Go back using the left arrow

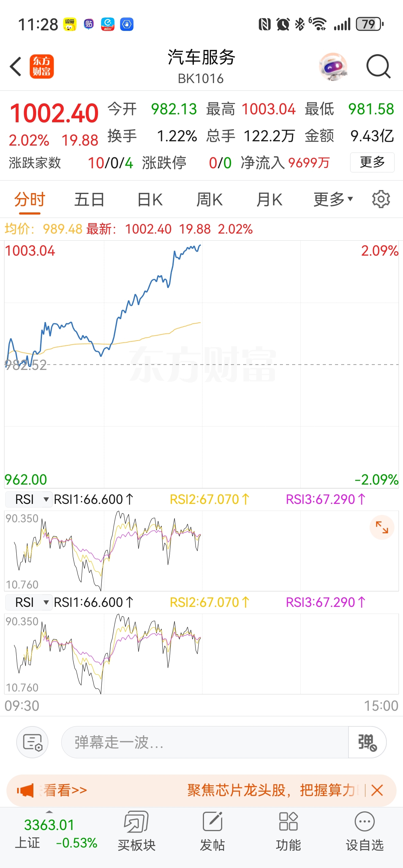(16, 67)
